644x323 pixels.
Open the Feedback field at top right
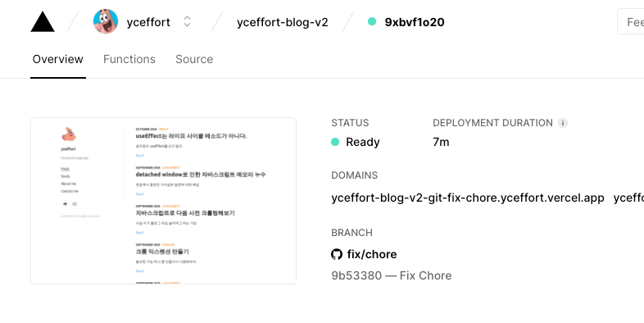coord(630,21)
